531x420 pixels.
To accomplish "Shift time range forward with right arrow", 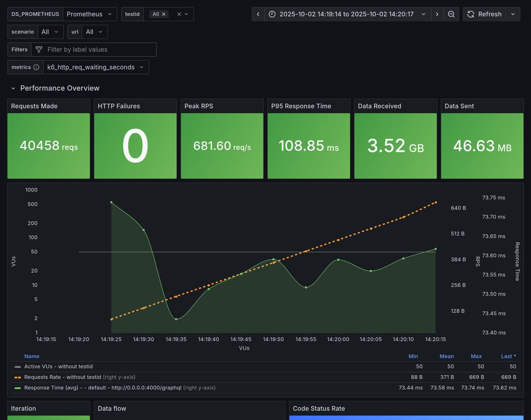I will click(437, 14).
